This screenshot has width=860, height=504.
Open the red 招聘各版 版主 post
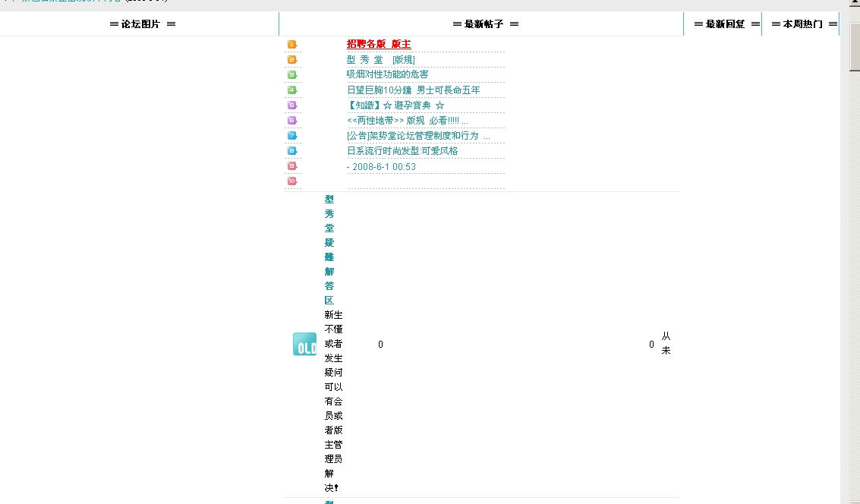[379, 44]
